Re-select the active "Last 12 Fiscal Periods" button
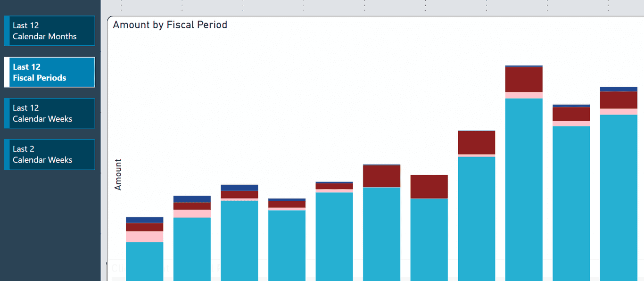The width and height of the screenshot is (644, 281). [x=49, y=72]
